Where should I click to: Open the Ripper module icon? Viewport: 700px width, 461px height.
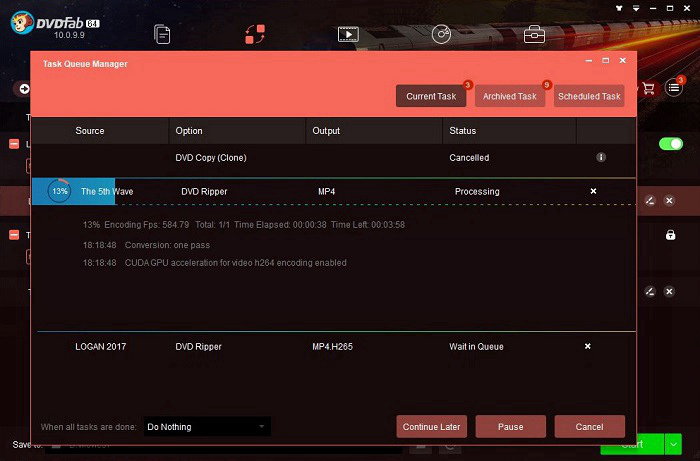pyautogui.click(x=255, y=34)
